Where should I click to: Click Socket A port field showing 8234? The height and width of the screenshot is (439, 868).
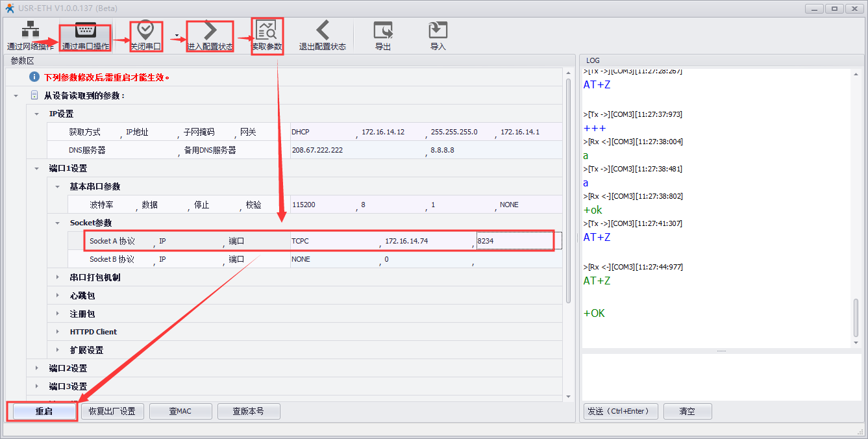[x=513, y=241]
